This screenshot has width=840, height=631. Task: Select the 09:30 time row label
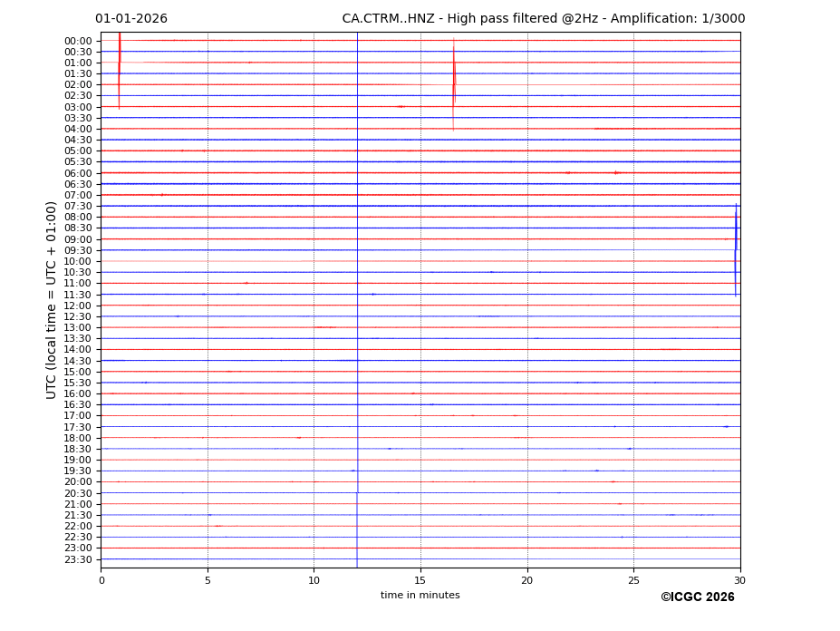coord(78,250)
